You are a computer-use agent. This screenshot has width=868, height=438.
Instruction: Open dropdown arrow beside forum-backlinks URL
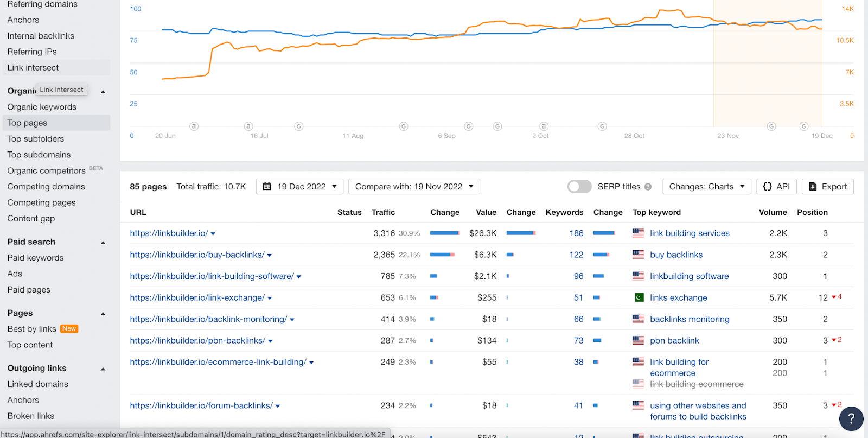pos(278,406)
